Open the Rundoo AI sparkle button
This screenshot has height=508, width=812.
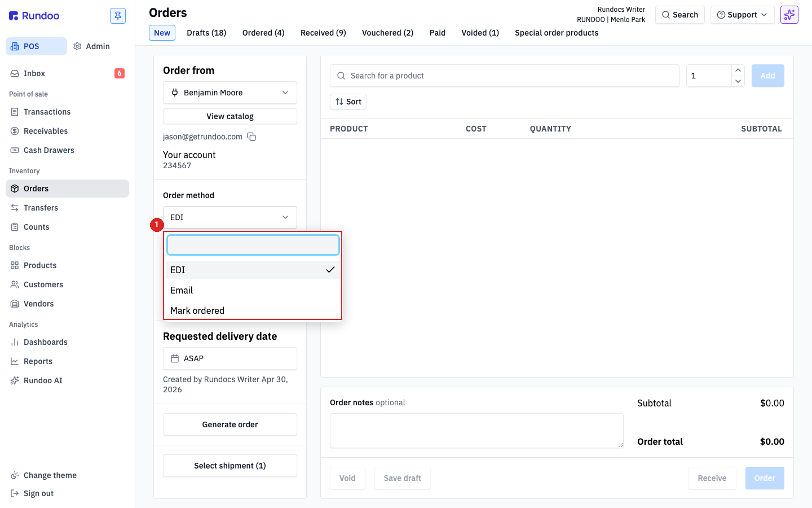[x=789, y=15]
